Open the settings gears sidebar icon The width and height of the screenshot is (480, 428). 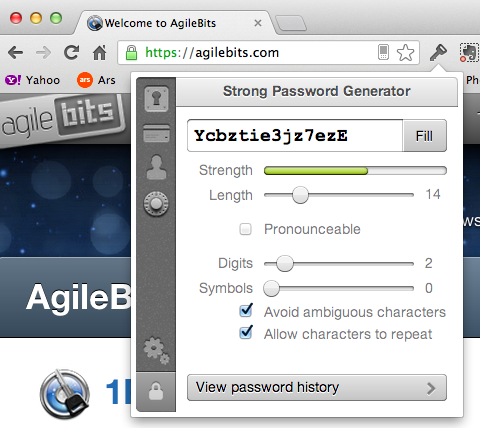click(x=156, y=351)
